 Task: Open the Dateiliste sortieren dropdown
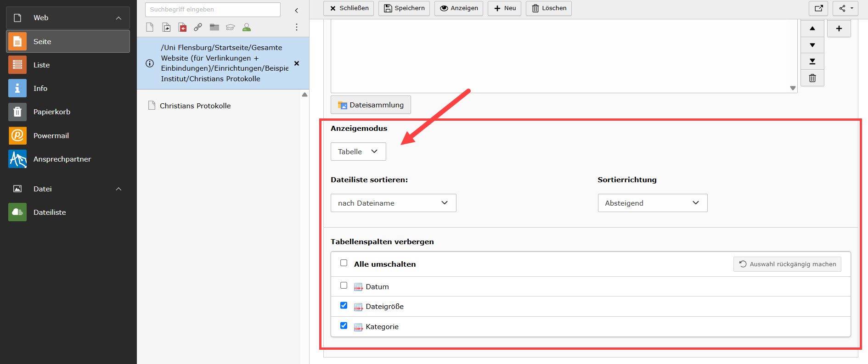pos(393,203)
